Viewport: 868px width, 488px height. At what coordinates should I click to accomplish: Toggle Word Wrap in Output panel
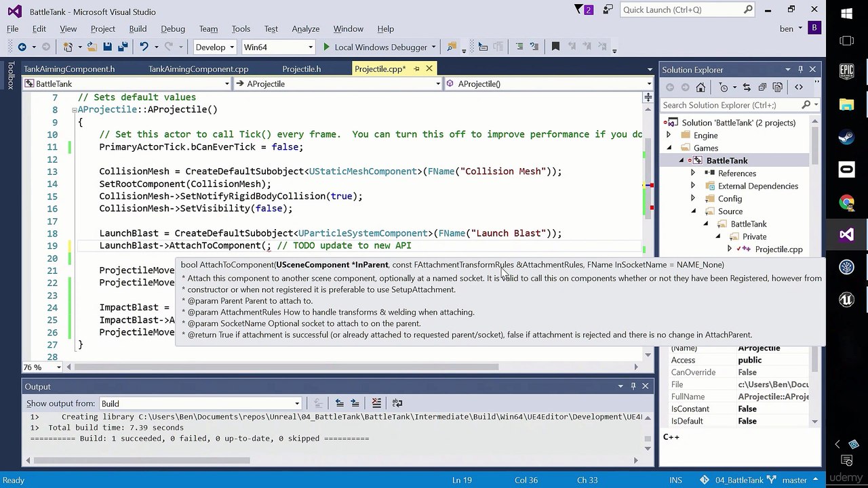pos(397,403)
